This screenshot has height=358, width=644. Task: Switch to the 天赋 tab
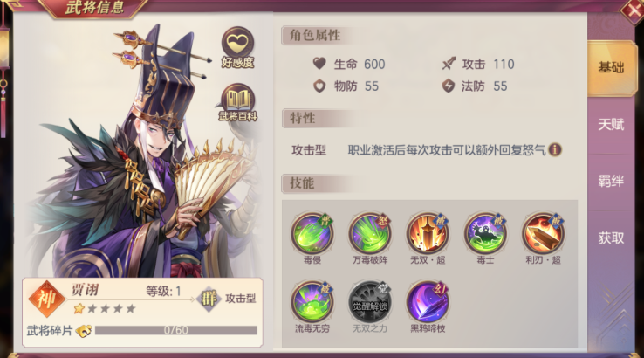(x=611, y=125)
